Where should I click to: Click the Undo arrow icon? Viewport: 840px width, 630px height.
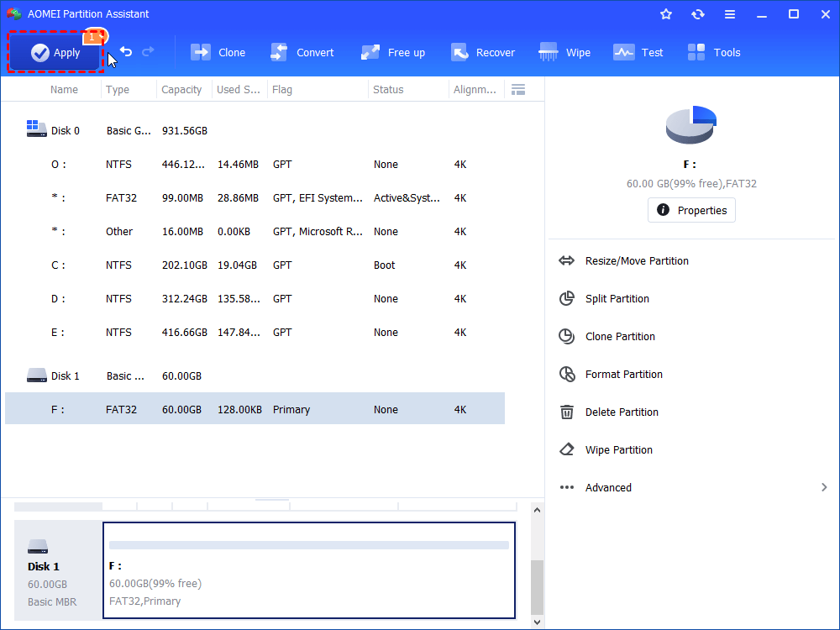126,52
